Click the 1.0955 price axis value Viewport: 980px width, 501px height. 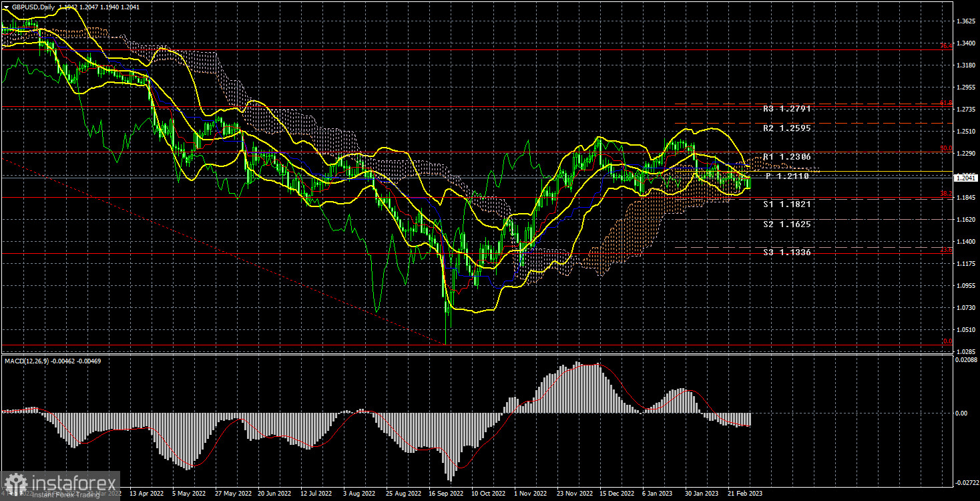click(965, 286)
